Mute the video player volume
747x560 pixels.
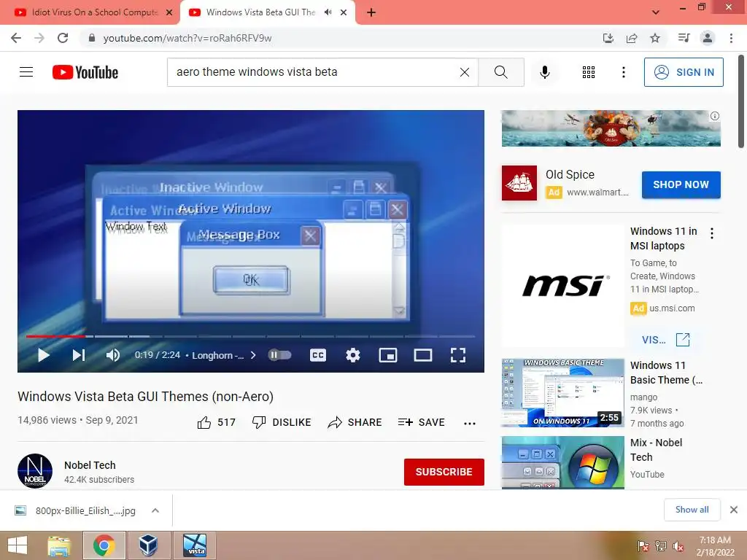click(x=113, y=355)
